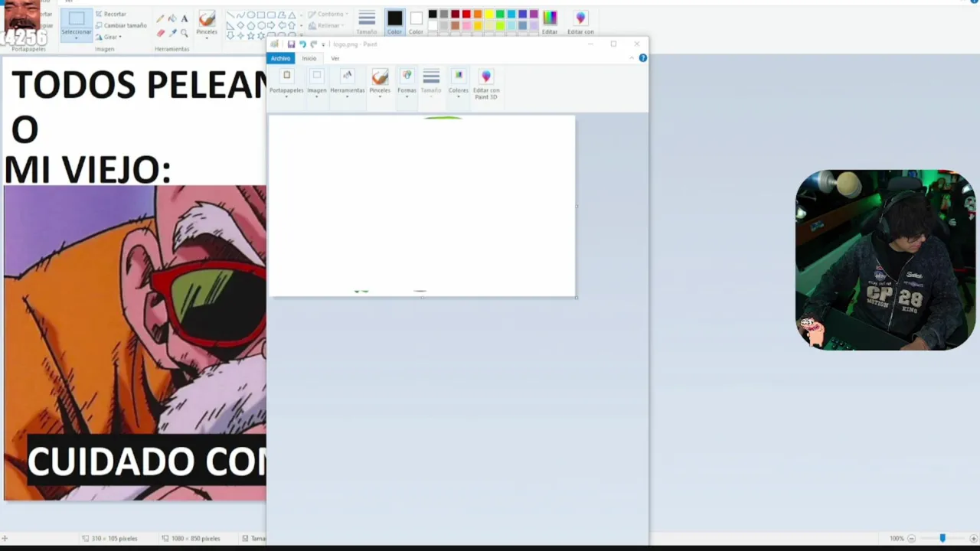Switch to Ver tab in logo.png Paint
Screen dimensions: 980x551
(335, 58)
